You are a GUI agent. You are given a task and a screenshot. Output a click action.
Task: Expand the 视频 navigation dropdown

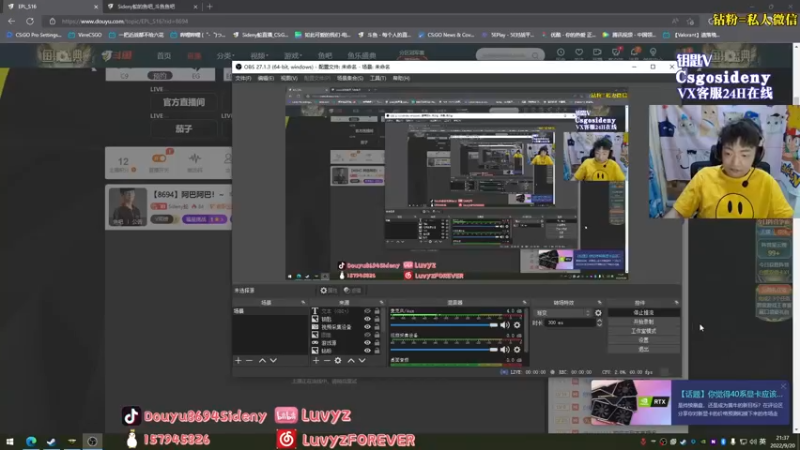(259, 56)
